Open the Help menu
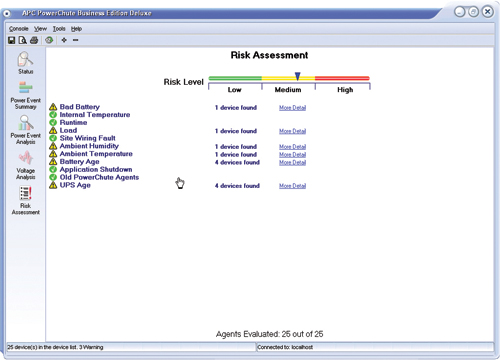 [76, 29]
